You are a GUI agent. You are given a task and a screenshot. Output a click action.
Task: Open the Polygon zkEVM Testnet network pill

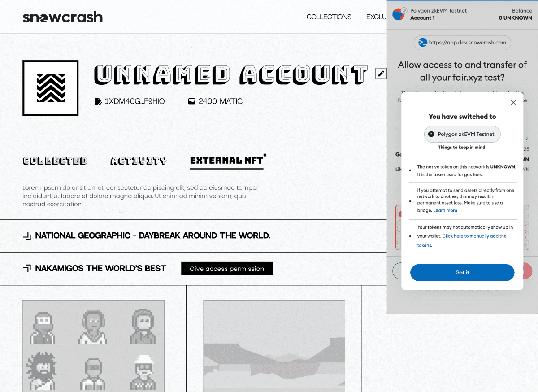462,134
